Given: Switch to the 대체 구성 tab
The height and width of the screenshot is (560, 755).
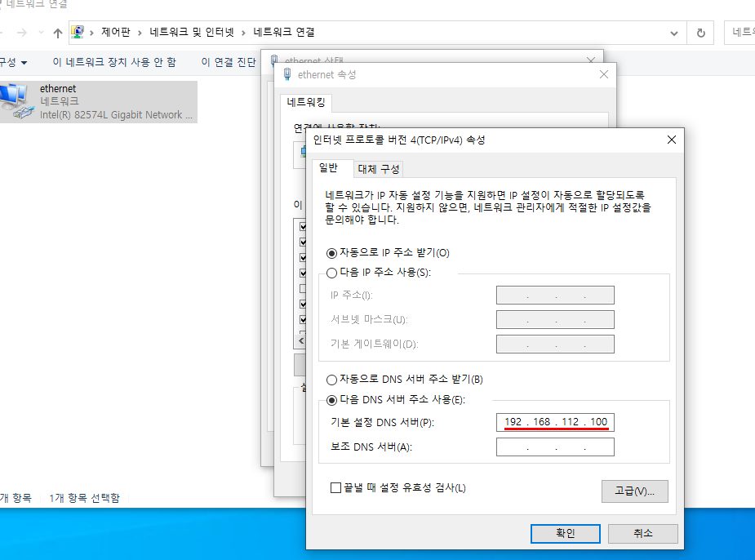Looking at the screenshot, I should point(379,169).
